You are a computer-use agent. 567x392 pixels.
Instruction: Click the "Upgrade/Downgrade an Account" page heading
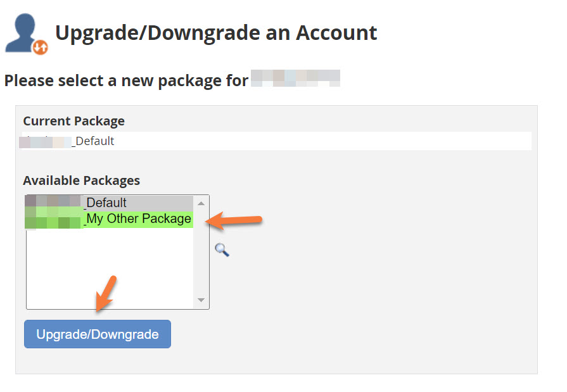tap(216, 32)
